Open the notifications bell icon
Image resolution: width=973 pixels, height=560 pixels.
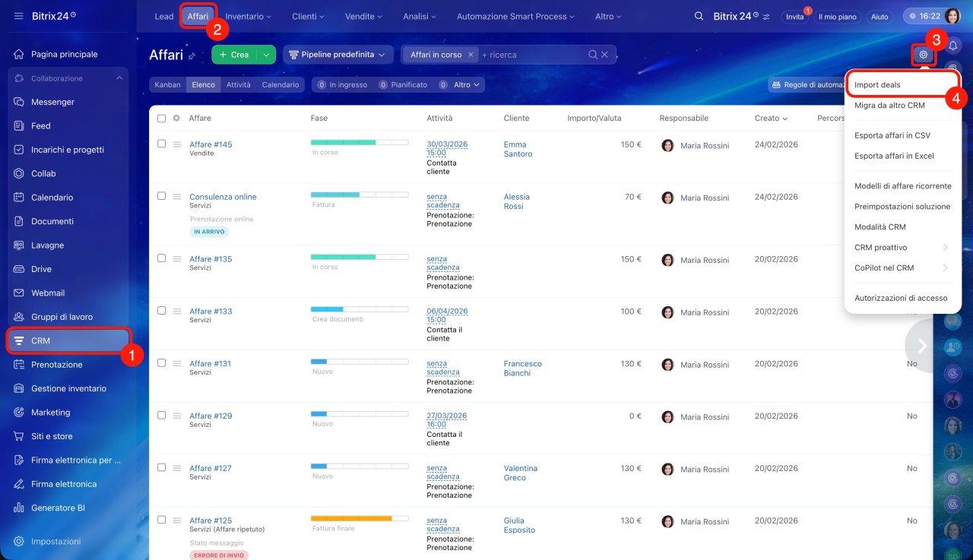click(952, 47)
